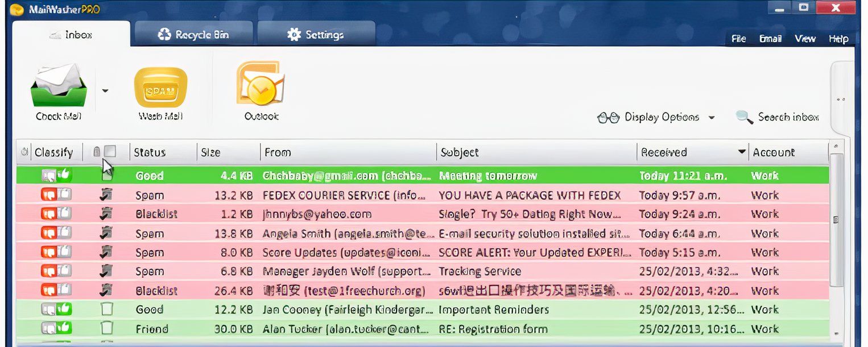Sort by the Size column header
868x347 pixels.
point(229,152)
